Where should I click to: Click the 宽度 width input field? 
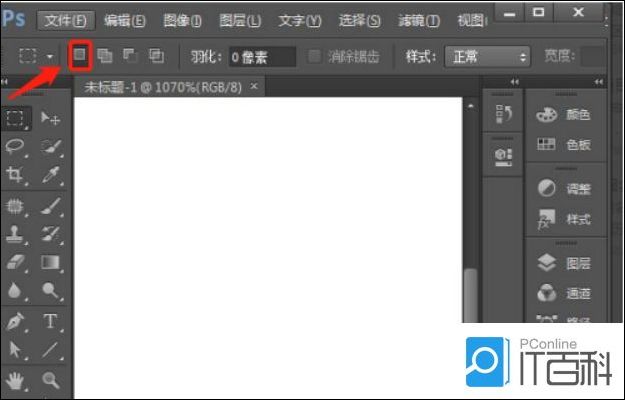(591, 57)
